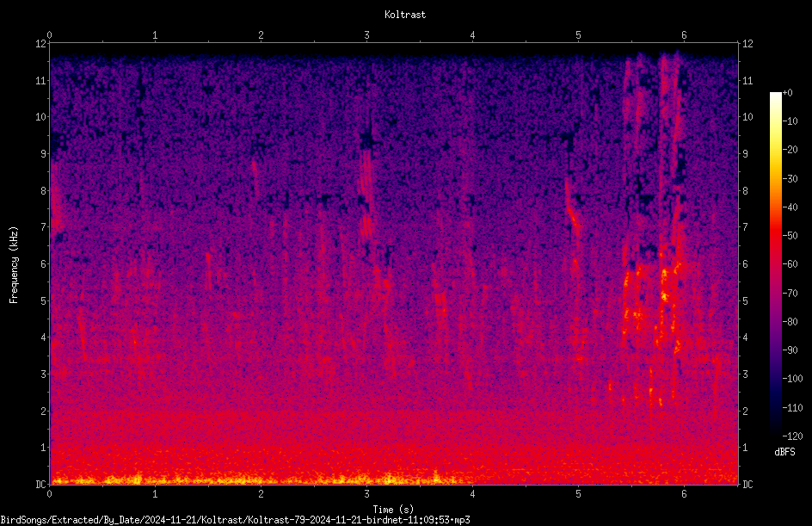Viewport: 812px width, 526px height.
Task: Click the 6 kHz tick on right frequency axis
Action: pos(745,263)
